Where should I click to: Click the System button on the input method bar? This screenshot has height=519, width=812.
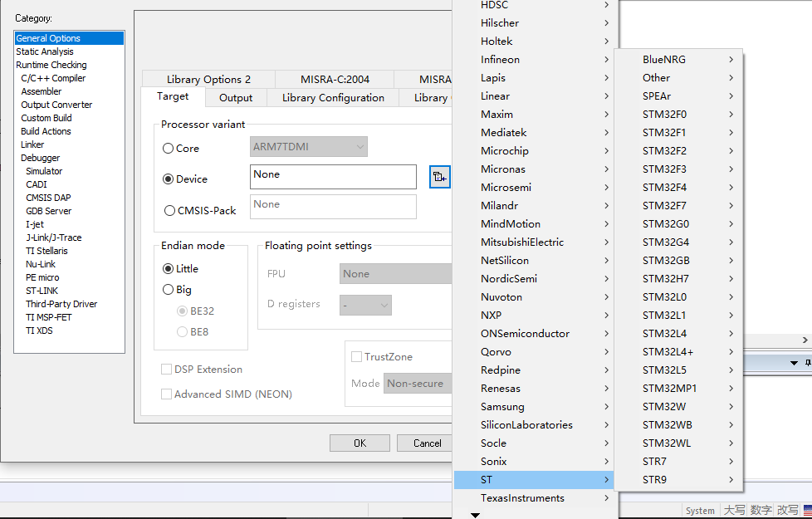[x=700, y=510]
